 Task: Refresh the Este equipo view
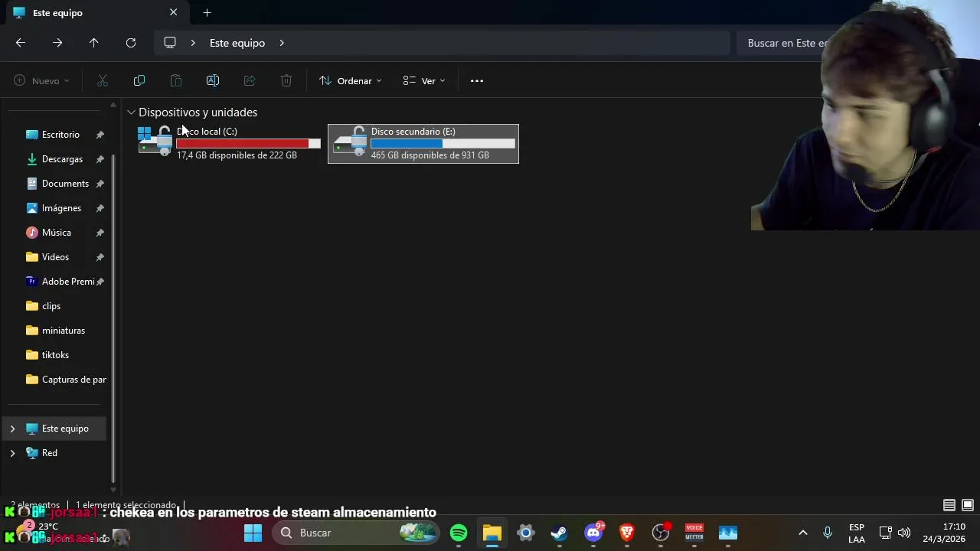(131, 43)
